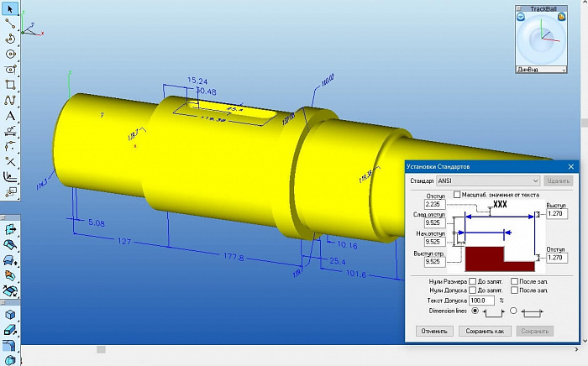Choose the circle drawing tool

click(10, 54)
